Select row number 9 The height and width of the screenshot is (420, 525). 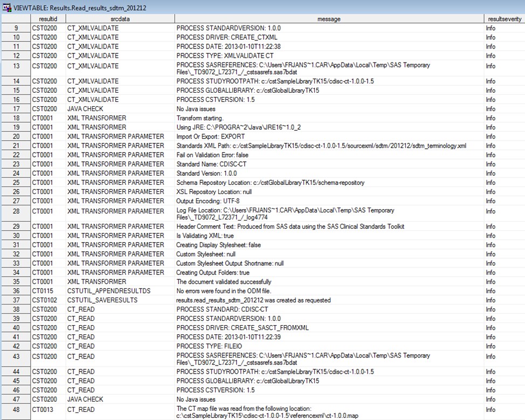click(x=16, y=27)
